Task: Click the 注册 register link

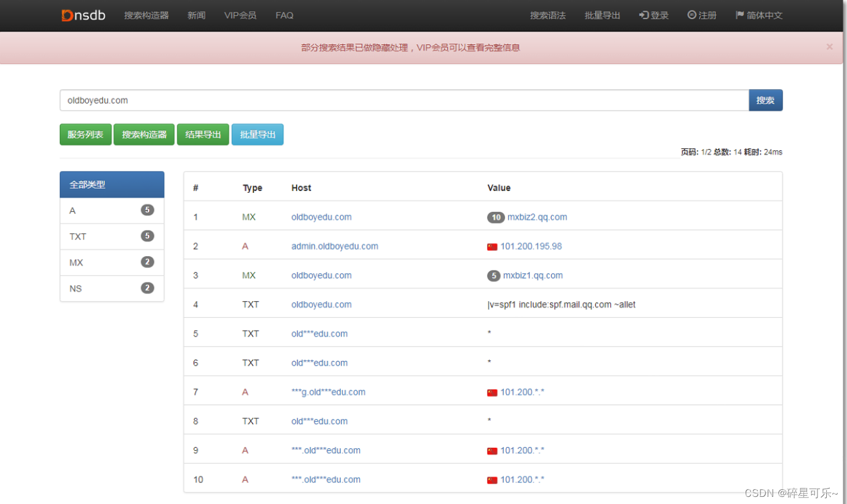Action: pos(701,15)
